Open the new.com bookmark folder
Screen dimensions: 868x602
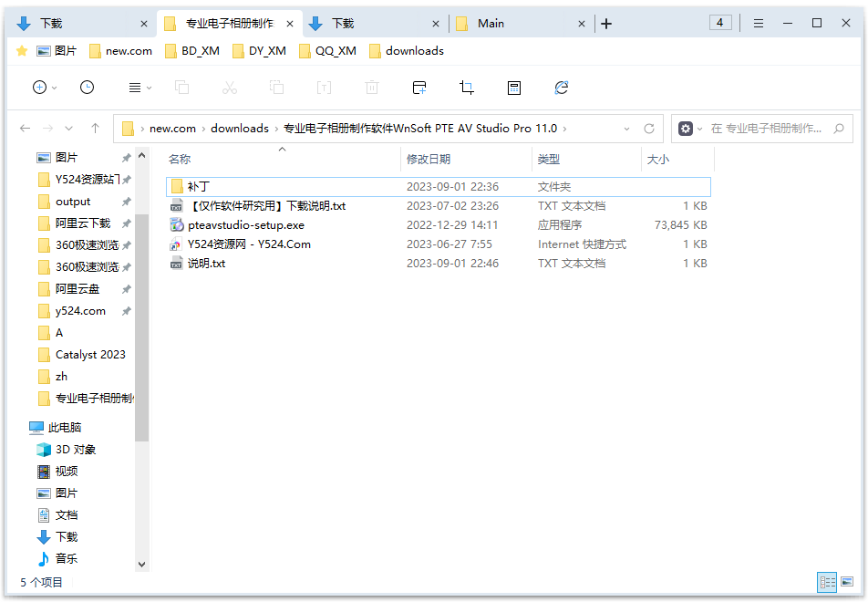click(x=120, y=51)
